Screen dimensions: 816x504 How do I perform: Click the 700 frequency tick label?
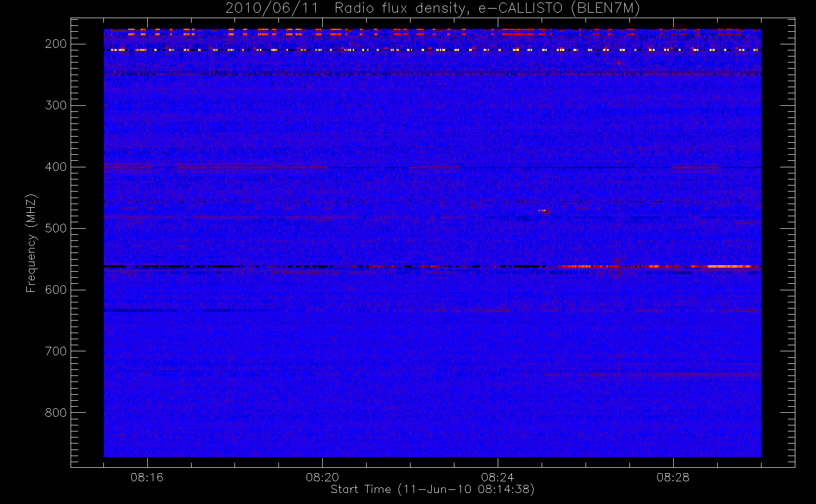click(55, 351)
